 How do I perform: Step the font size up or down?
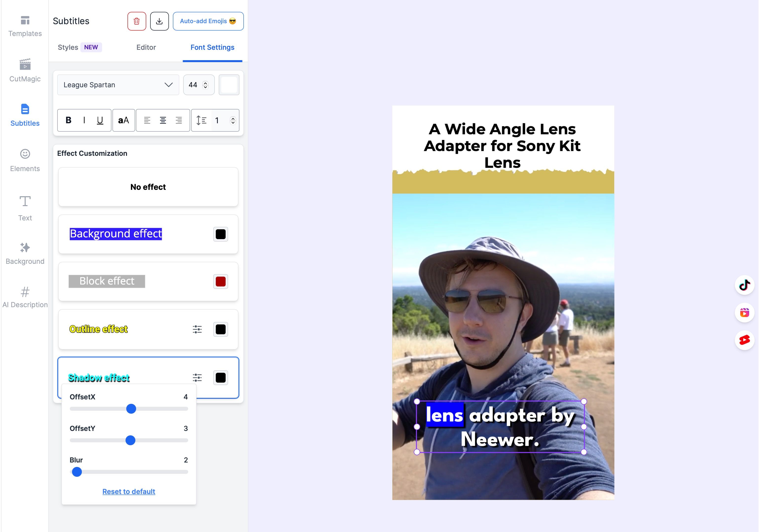point(205,85)
